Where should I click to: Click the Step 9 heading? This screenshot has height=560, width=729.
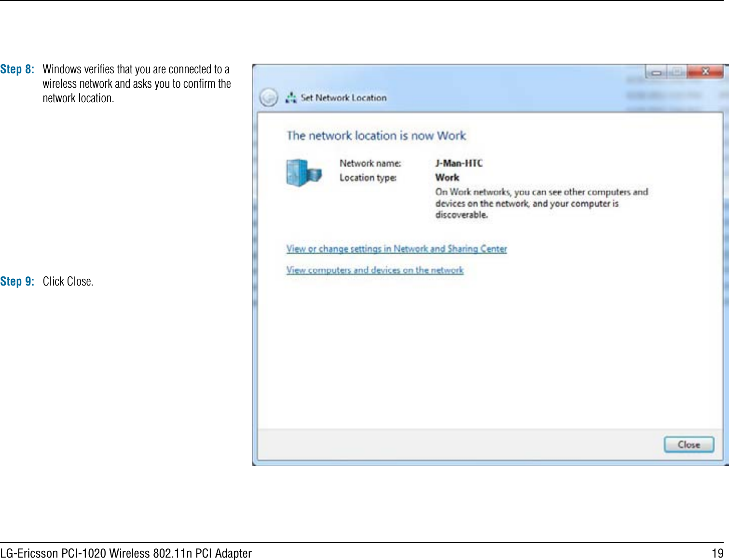click(17, 281)
